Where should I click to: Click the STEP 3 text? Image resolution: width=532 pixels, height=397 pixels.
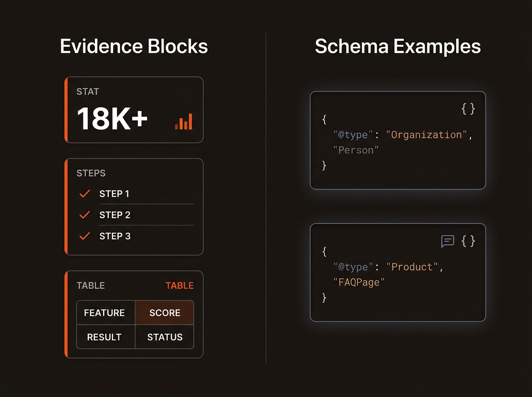115,236
